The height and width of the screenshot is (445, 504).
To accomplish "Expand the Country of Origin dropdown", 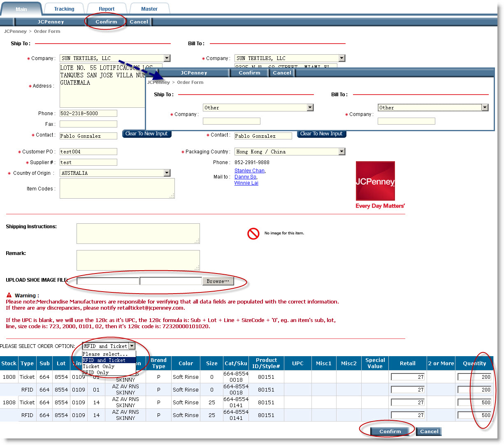I will (x=115, y=173).
